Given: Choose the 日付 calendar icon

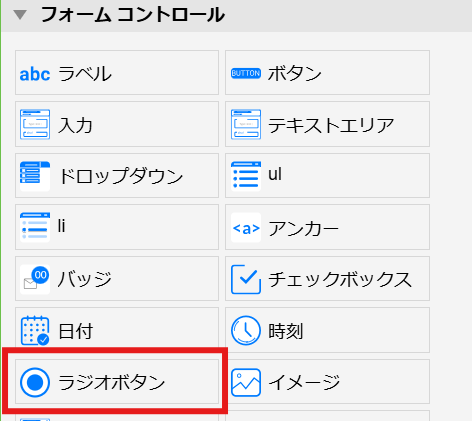Looking at the screenshot, I should click(x=35, y=330).
